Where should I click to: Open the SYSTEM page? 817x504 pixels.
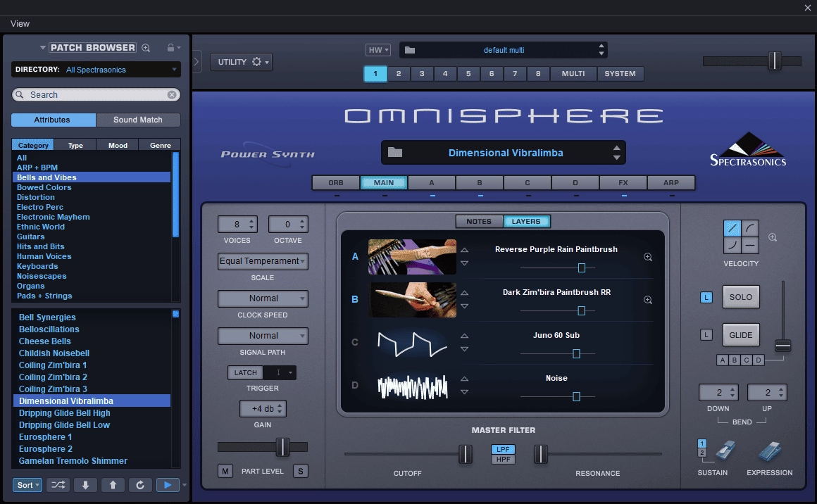coord(620,73)
